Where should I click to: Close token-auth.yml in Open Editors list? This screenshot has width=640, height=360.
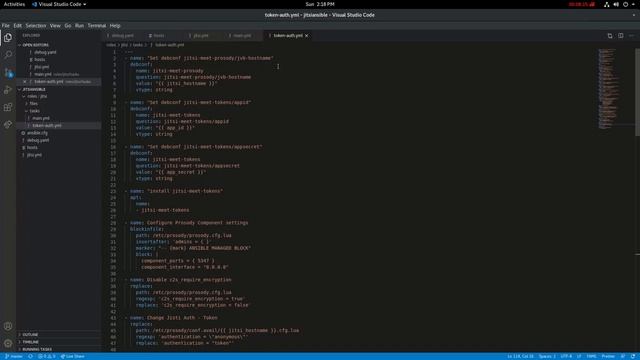point(24,82)
